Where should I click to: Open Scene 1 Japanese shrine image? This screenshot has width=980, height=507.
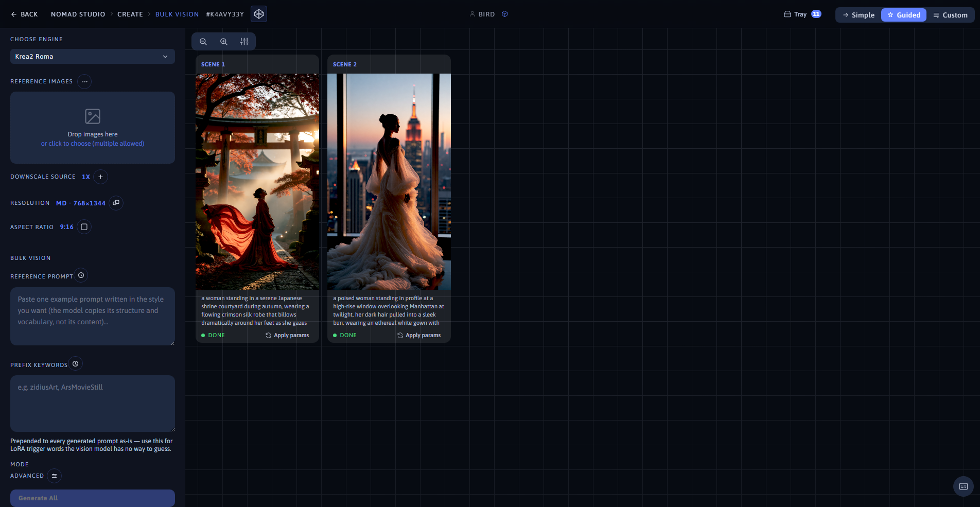(257, 182)
